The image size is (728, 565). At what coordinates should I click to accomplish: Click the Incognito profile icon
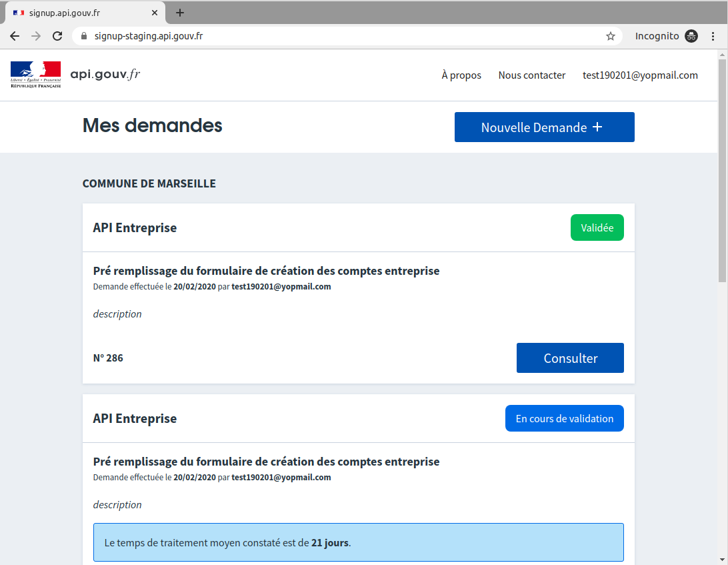pyautogui.click(x=691, y=36)
